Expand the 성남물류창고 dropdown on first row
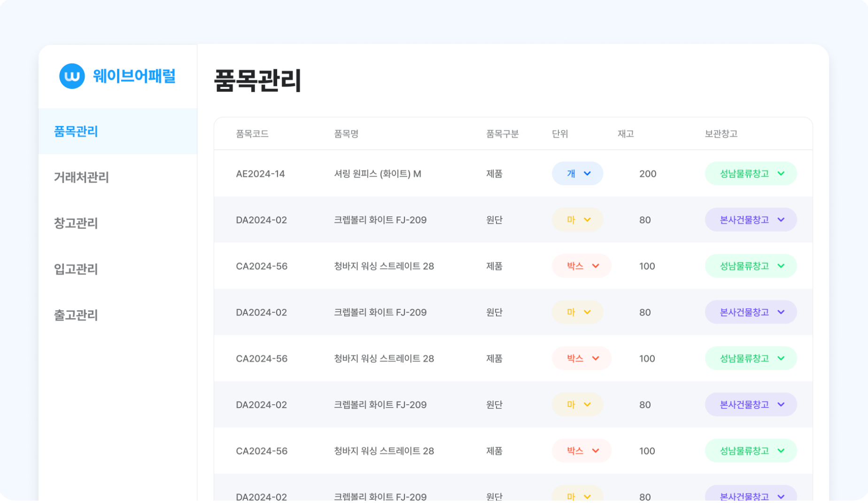The width and height of the screenshot is (868, 503). (x=750, y=173)
